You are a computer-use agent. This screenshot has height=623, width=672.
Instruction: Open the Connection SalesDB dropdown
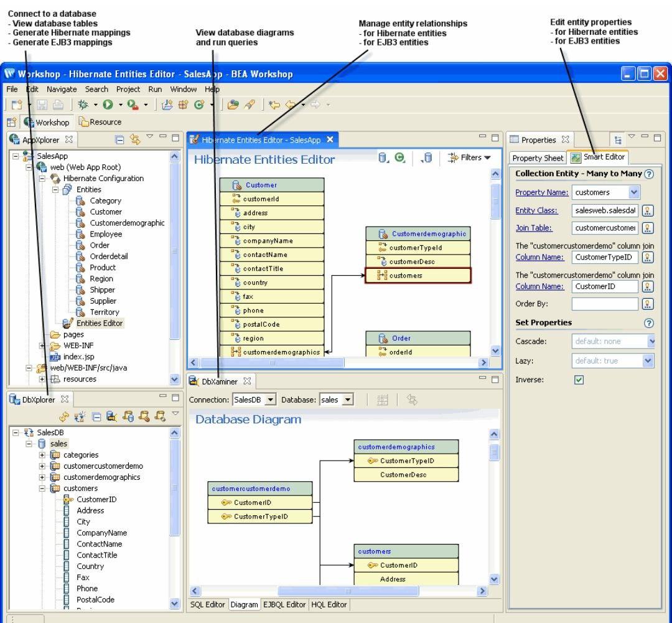click(271, 400)
